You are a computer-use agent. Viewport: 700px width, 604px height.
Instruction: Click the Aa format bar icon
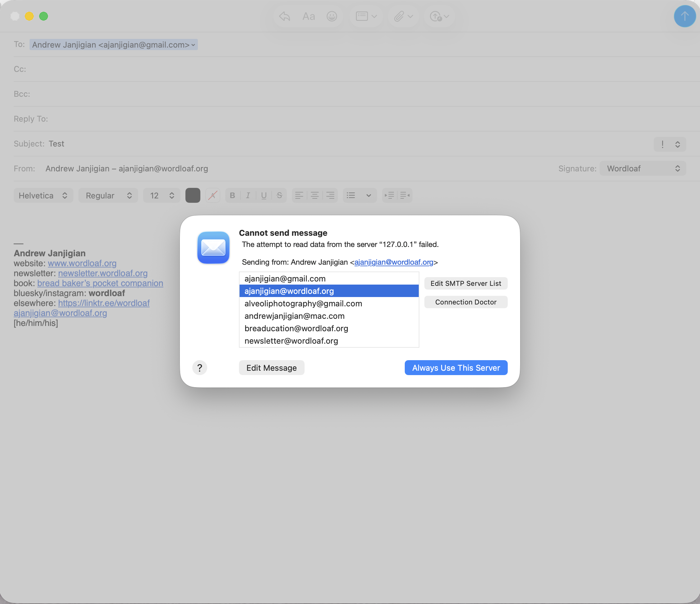tap(308, 16)
